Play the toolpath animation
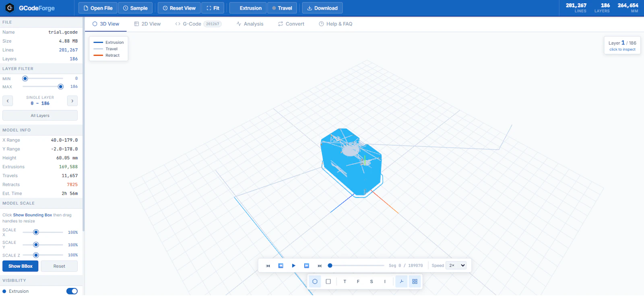 pos(294,266)
